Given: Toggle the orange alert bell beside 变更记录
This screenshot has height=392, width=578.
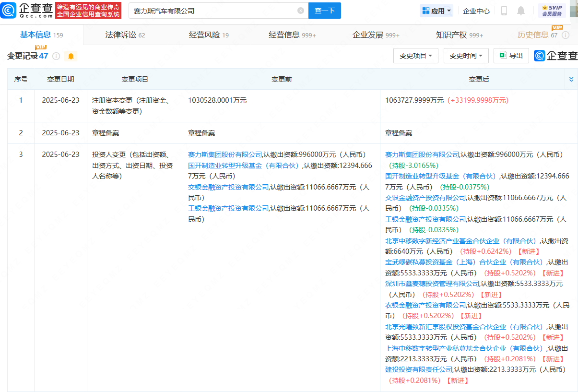Looking at the screenshot, I should tap(71, 56).
